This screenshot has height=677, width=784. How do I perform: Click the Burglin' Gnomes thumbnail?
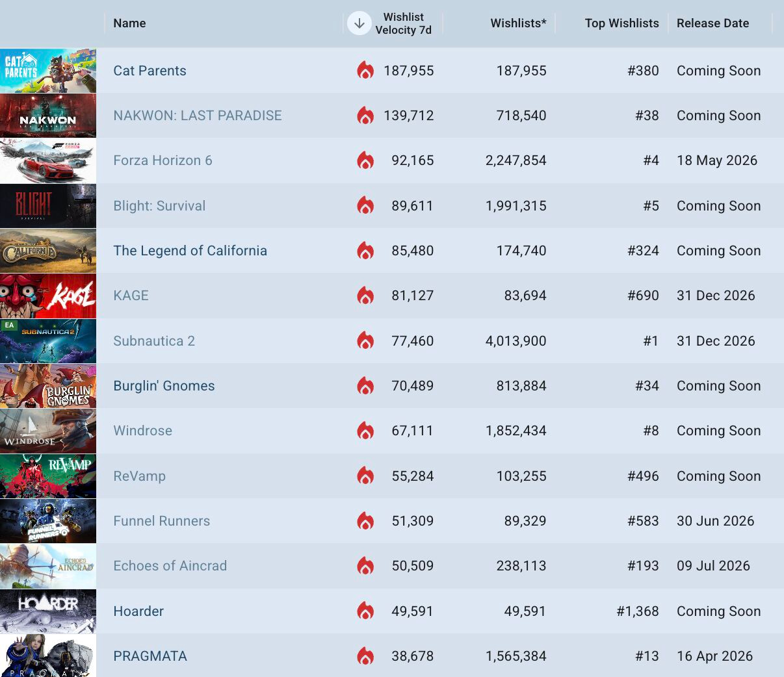[x=48, y=386]
